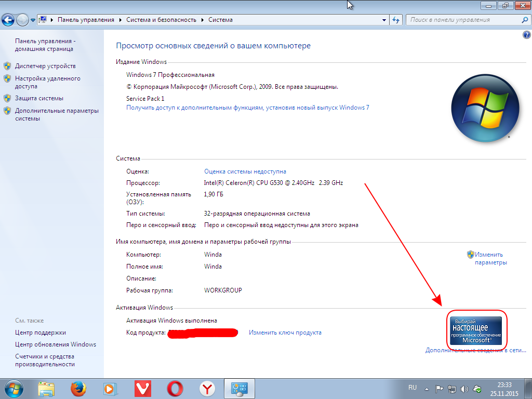This screenshot has width=532, height=399.
Task: Click the Service Pack 1 text
Action: (145, 98)
